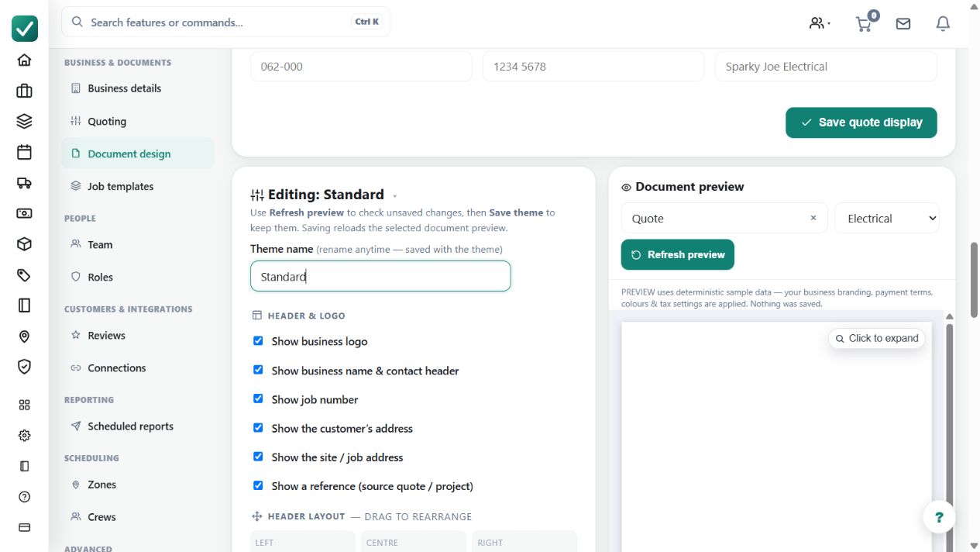
Task: Toggle Show the customer's address checkbox
Action: (x=258, y=427)
